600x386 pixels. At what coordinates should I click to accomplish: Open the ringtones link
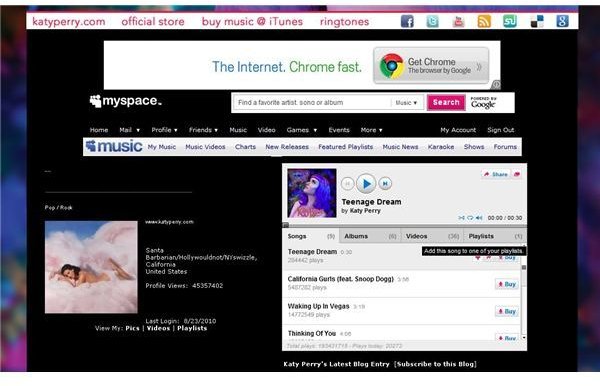pyautogui.click(x=344, y=21)
